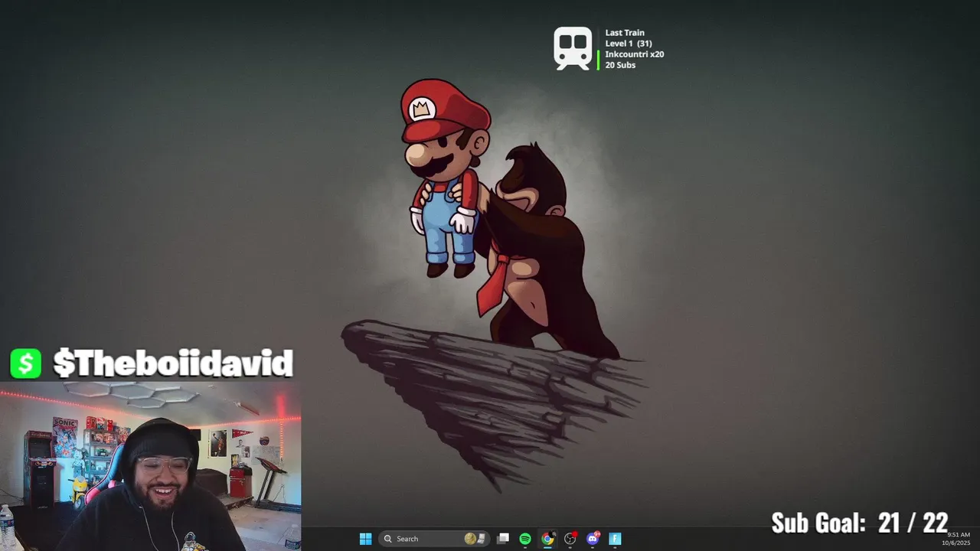Open Discord from the taskbar
This screenshot has width=980, height=551.
tap(593, 539)
